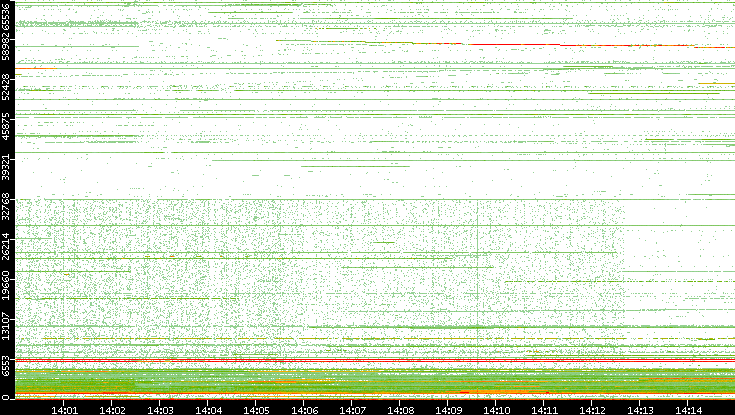
Task: Click the 14:06 time axis label
Action: (x=304, y=410)
